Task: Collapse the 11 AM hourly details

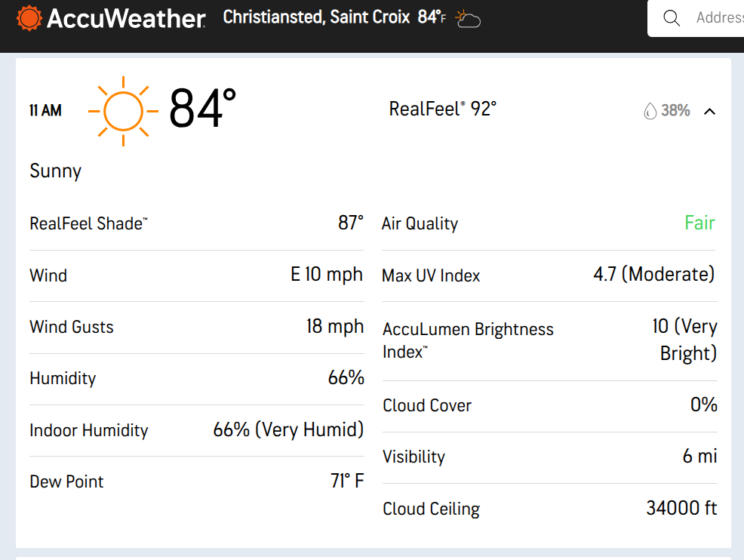Action: click(x=709, y=112)
